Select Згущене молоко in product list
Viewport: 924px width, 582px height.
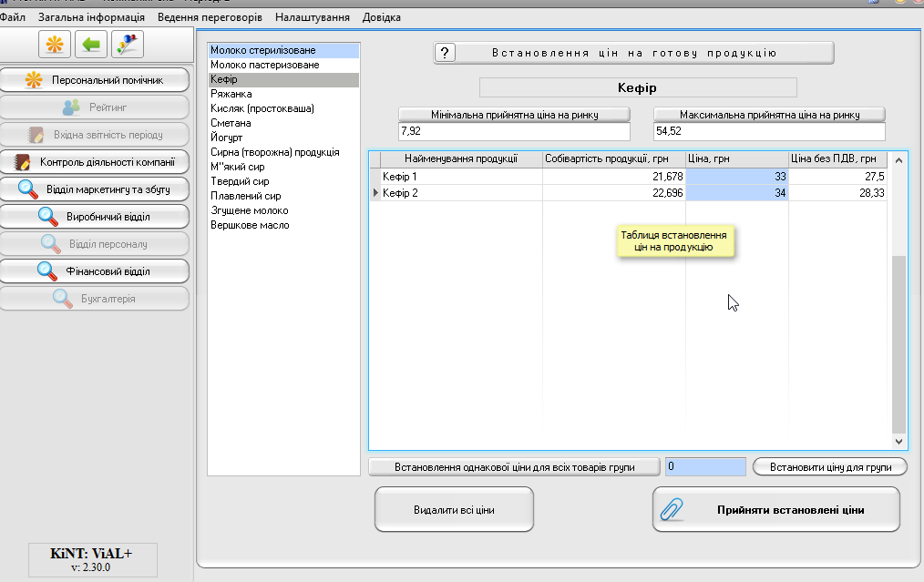click(x=283, y=210)
